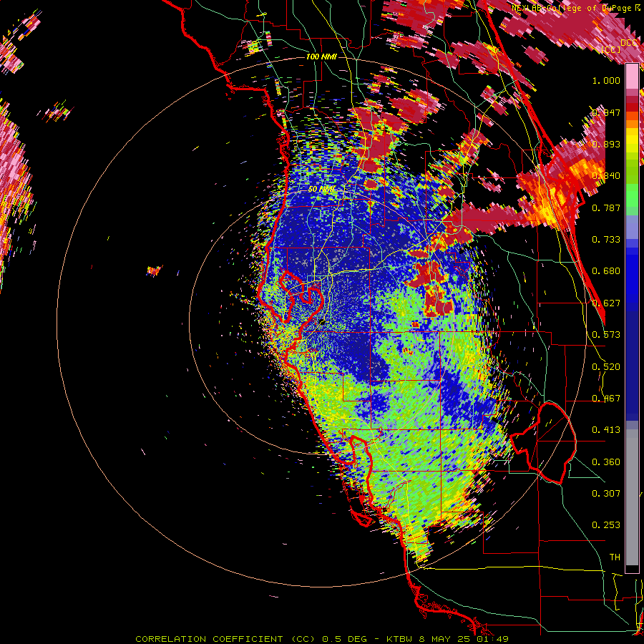Click the 0.893 legend value
Image resolution: width=644 pixels, height=644 pixels.
606,144
